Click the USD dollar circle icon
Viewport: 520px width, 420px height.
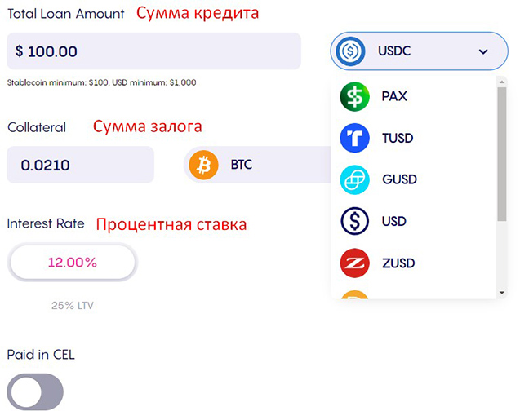tap(354, 221)
